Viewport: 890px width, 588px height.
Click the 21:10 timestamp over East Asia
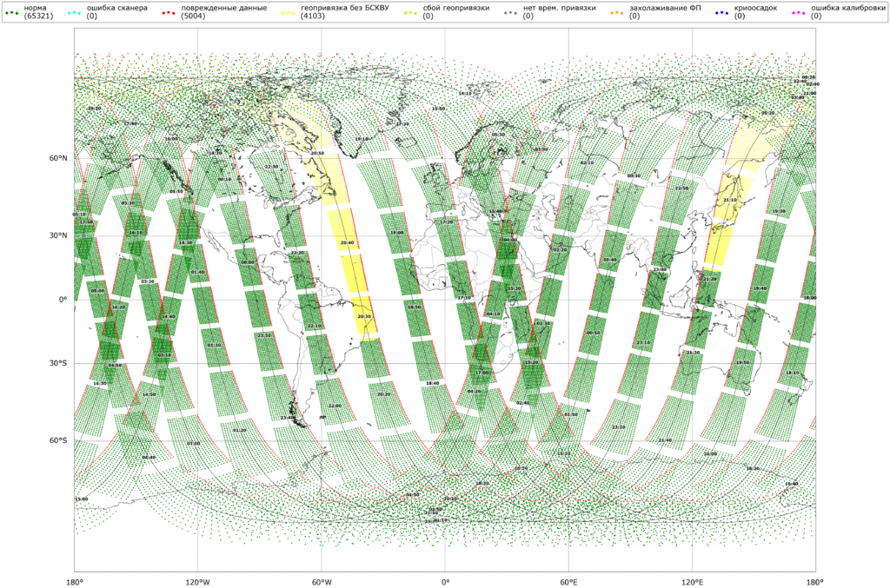(x=730, y=199)
